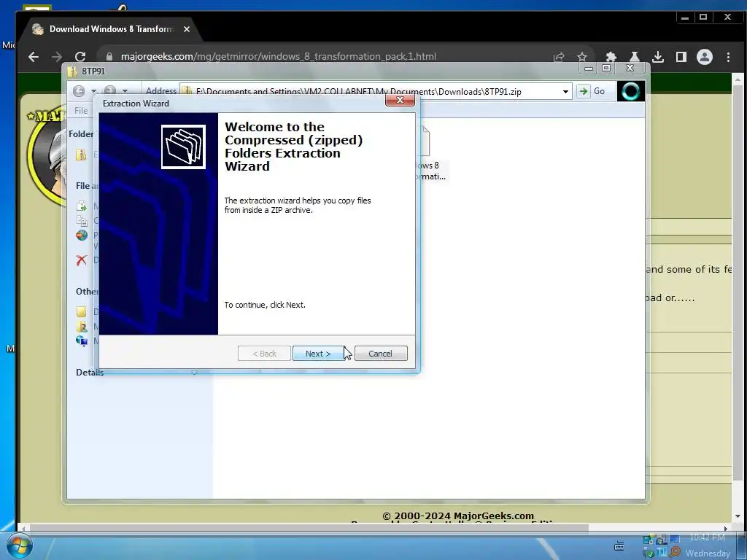The image size is (747, 560).
Task: Click the red X delete file icon
Action: (x=82, y=260)
